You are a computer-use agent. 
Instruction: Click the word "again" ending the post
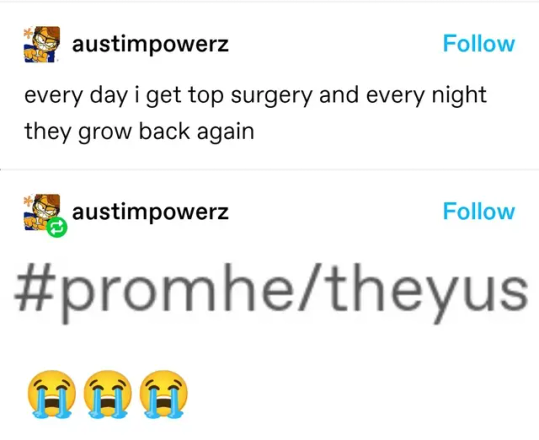coord(226,133)
